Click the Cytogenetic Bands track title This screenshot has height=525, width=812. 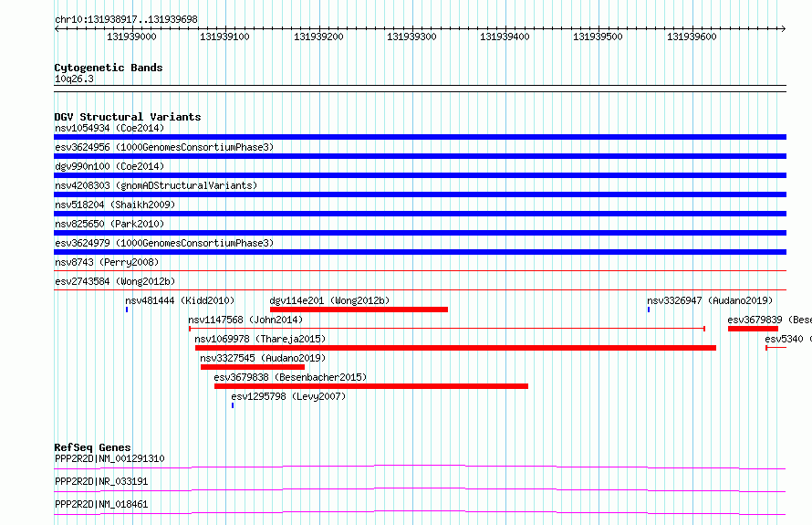[109, 68]
